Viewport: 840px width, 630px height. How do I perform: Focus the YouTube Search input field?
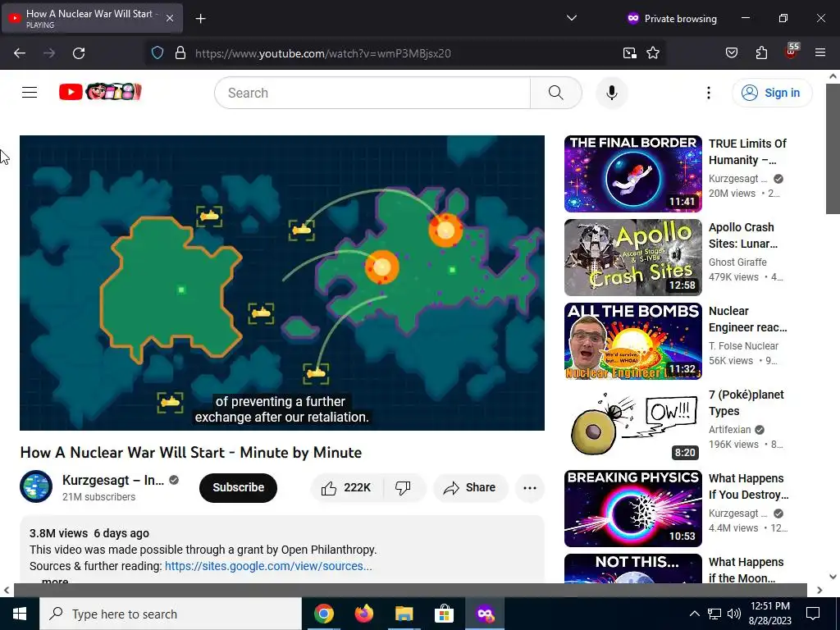[x=372, y=93]
